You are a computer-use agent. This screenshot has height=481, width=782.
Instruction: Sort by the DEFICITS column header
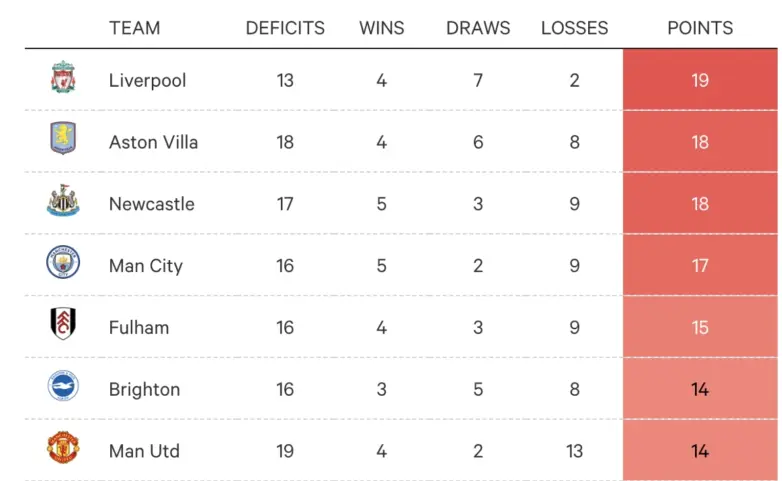(x=285, y=28)
